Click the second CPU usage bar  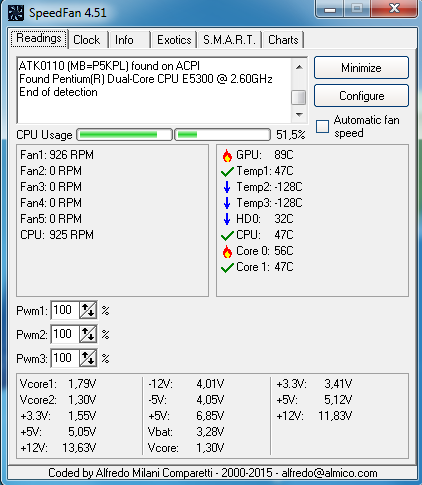[x=222, y=135]
